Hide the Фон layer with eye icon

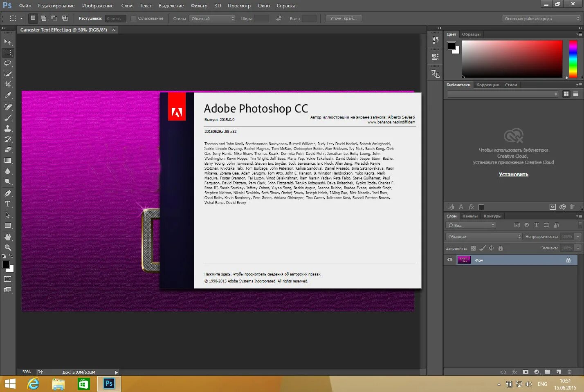(450, 260)
